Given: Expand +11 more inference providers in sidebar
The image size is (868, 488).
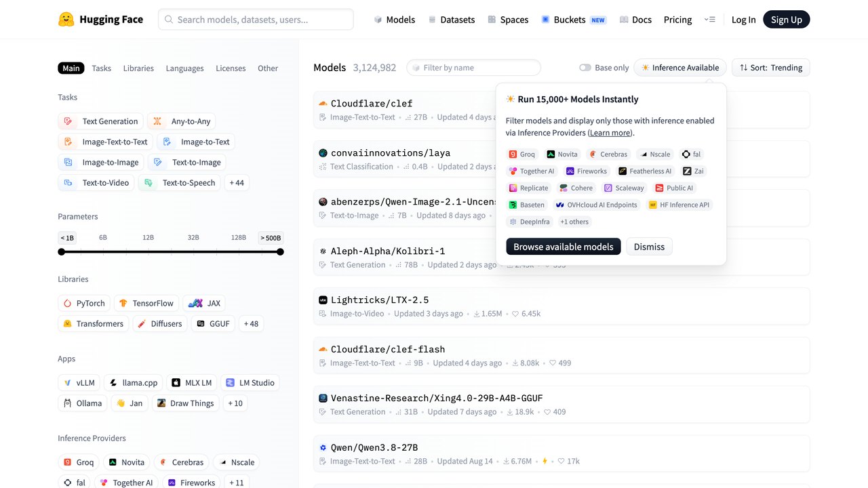Looking at the screenshot, I should [236, 483].
